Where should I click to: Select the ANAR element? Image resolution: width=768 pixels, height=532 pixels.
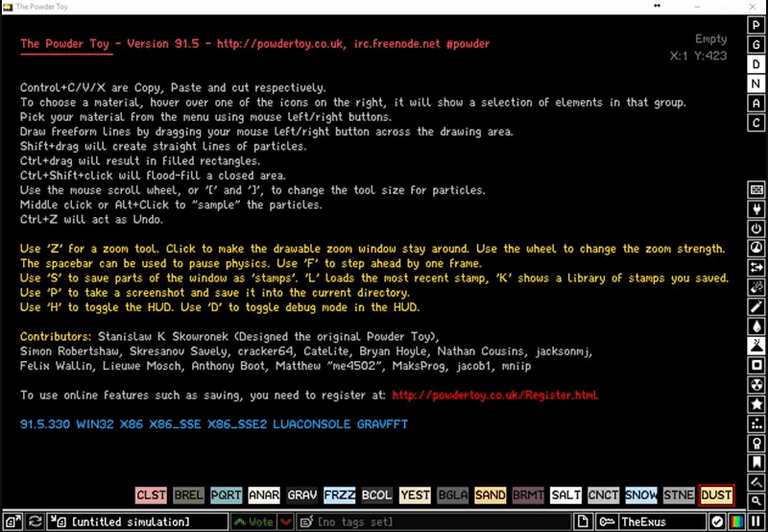[x=264, y=496]
